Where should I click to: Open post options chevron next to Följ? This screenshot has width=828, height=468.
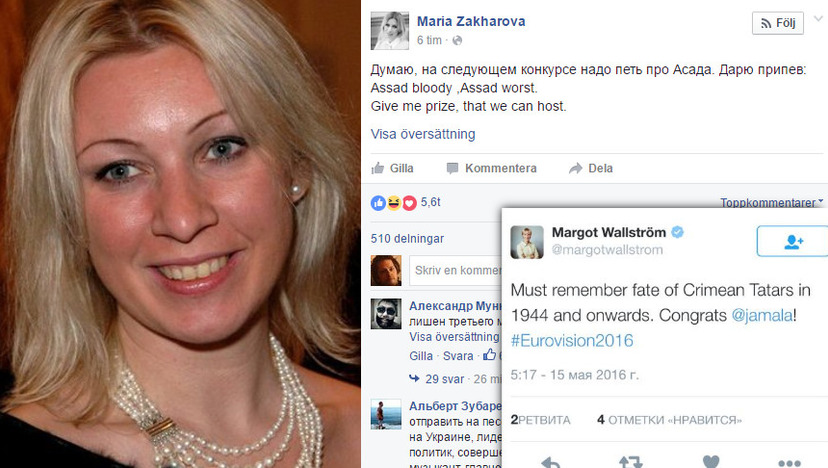coord(818,19)
